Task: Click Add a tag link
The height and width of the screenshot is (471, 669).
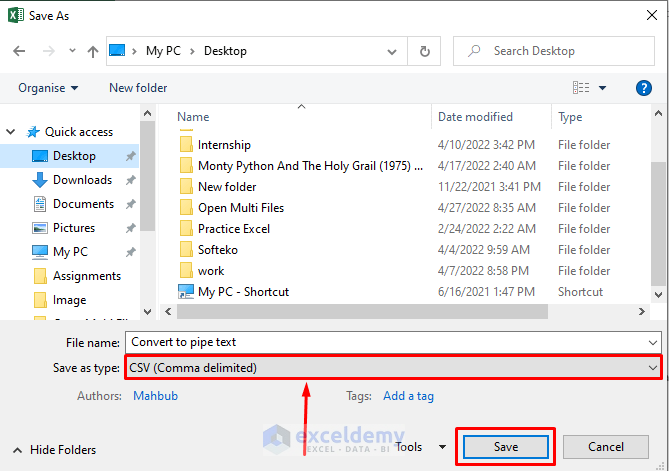Action: click(408, 396)
